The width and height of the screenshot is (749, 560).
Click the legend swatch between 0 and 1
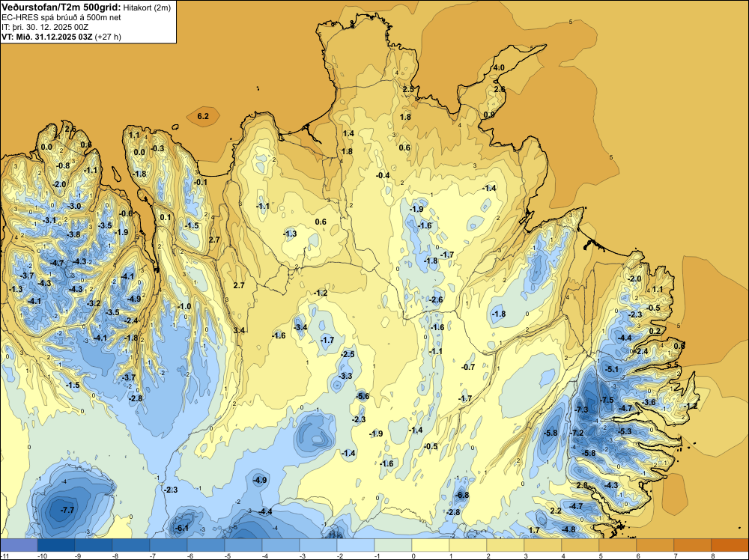click(x=431, y=545)
